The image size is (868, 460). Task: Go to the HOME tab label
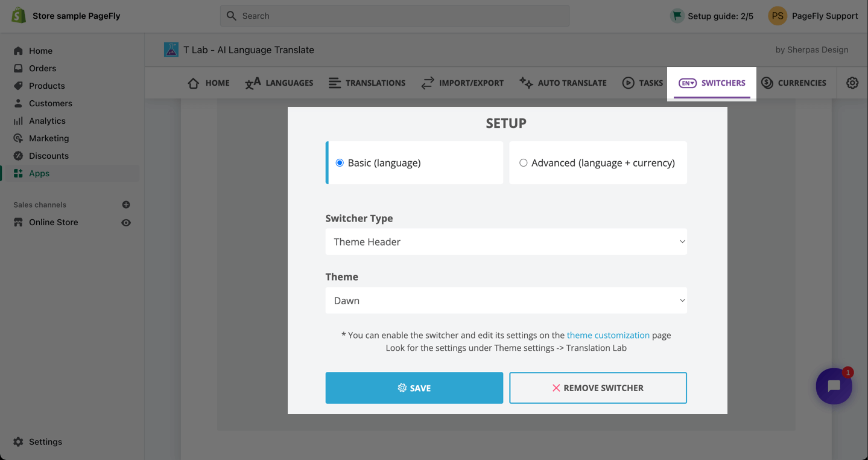(x=218, y=83)
